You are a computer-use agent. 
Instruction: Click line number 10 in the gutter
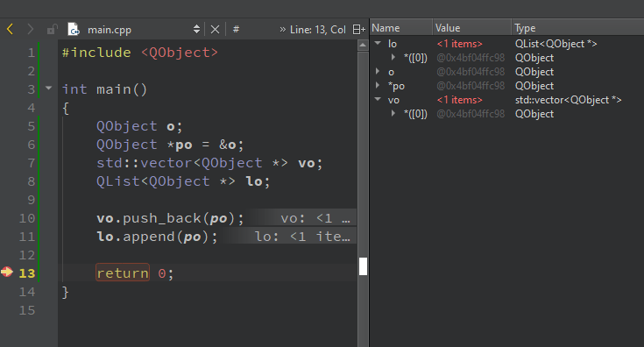click(27, 218)
